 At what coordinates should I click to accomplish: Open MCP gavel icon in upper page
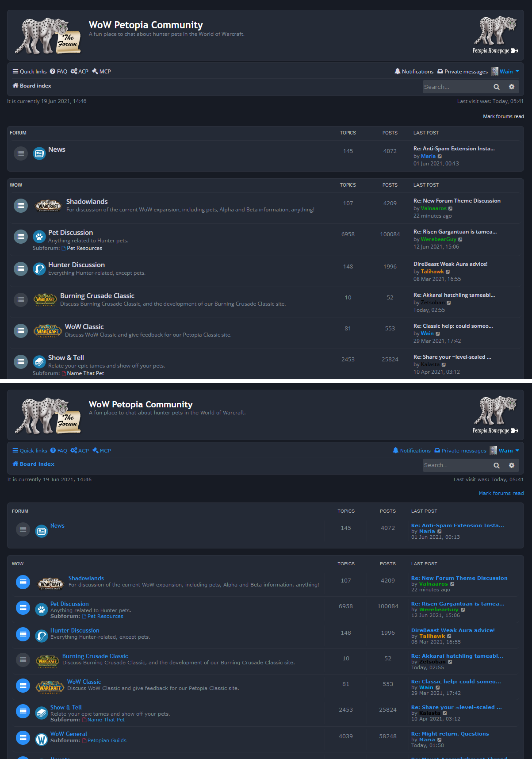tap(95, 72)
